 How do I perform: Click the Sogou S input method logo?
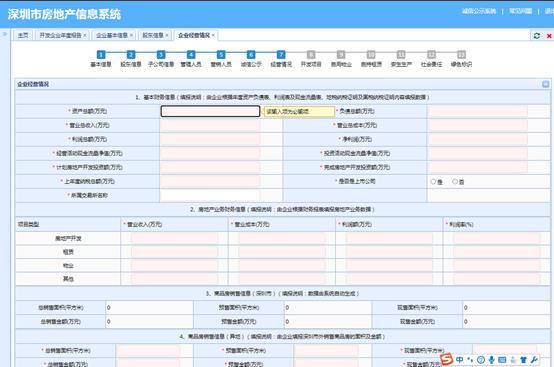coord(447,359)
